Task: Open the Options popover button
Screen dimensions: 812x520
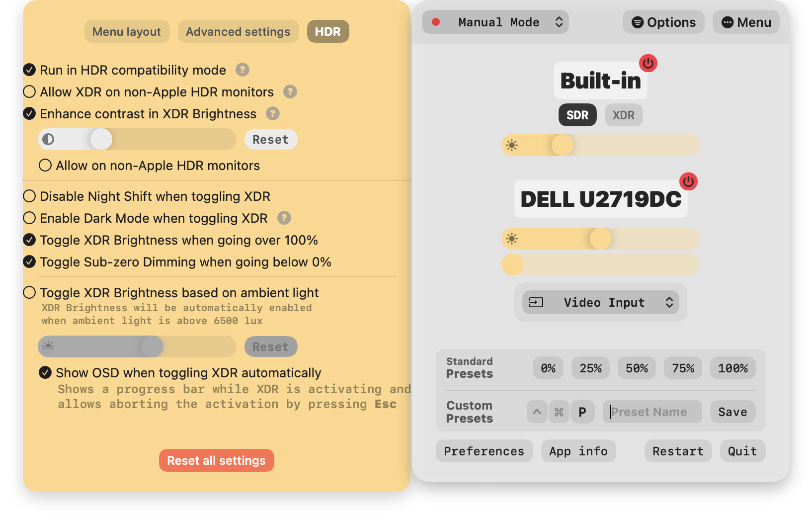Action: [663, 22]
